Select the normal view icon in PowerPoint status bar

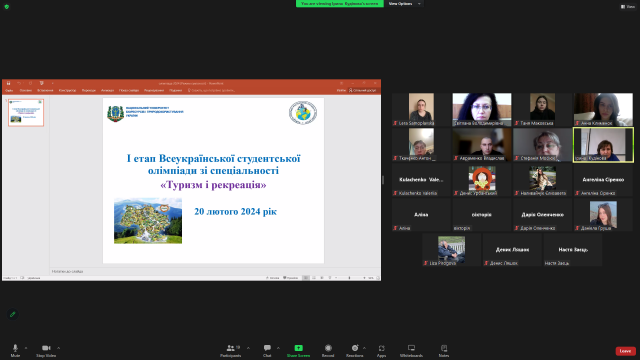pyautogui.click(x=306, y=278)
